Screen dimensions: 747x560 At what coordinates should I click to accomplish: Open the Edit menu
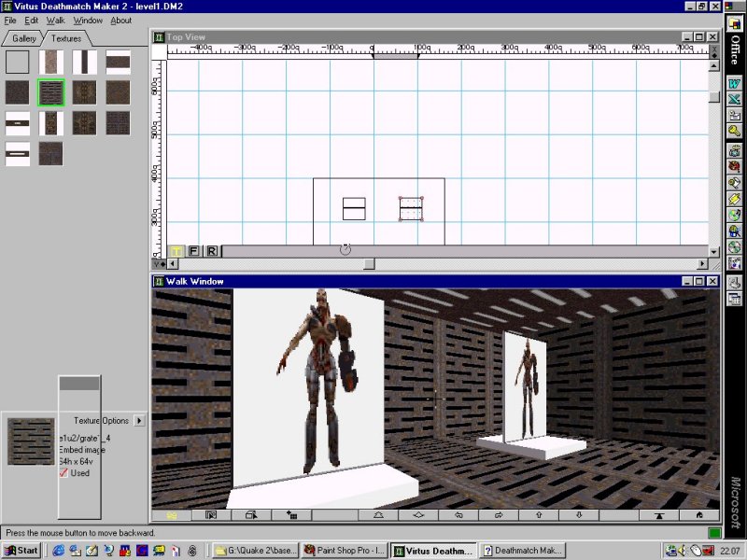coord(32,21)
